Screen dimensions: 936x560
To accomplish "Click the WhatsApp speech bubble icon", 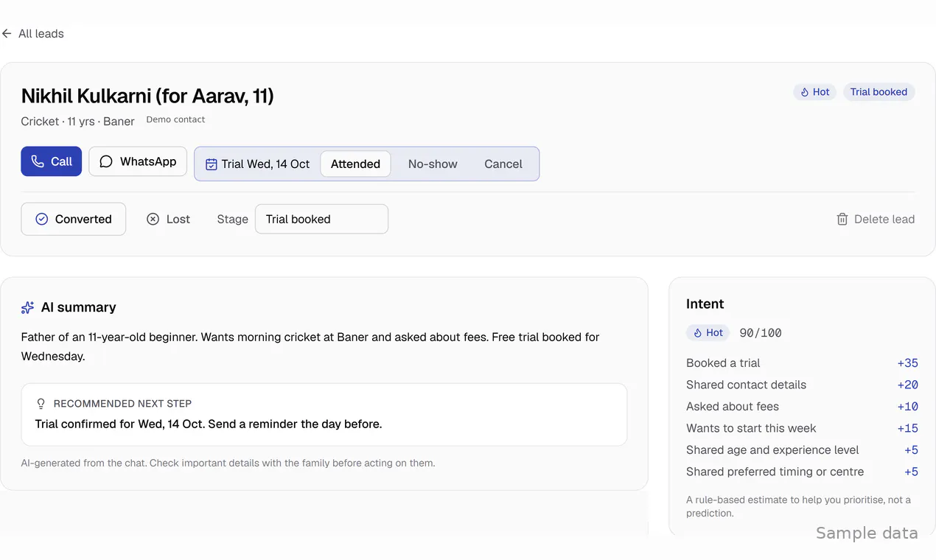I will tap(106, 161).
